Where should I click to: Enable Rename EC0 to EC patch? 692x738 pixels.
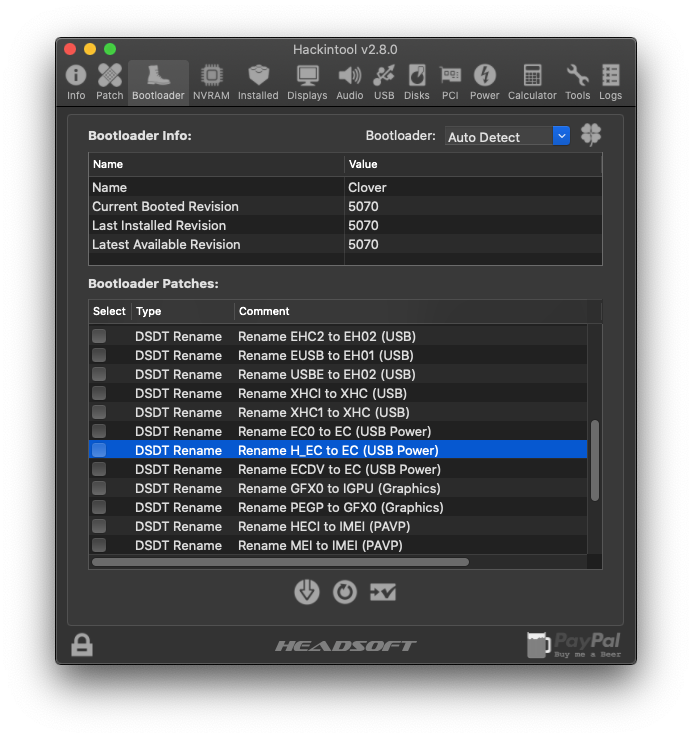click(99, 431)
